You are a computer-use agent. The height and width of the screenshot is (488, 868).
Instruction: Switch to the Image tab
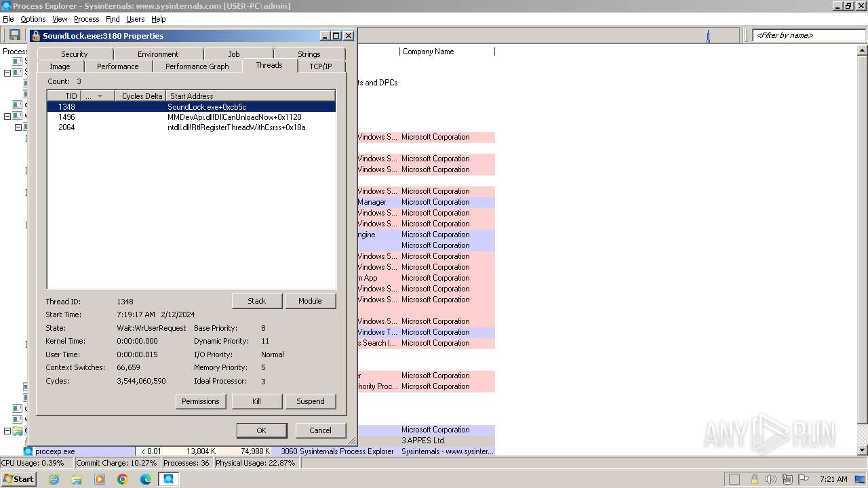tap(60, 66)
